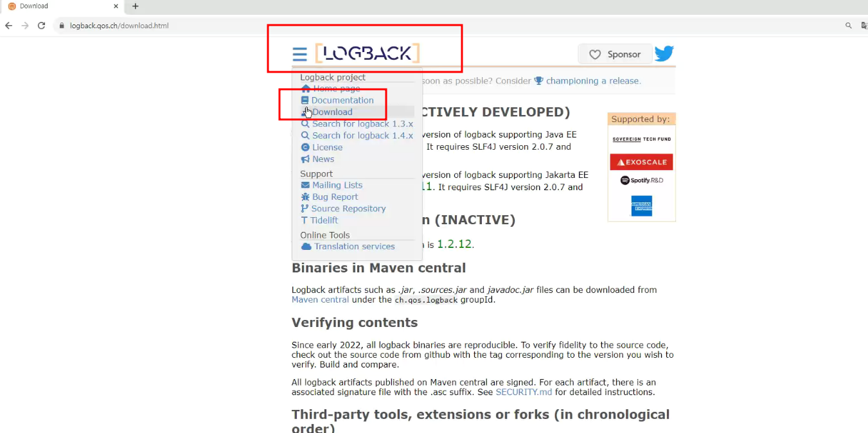Open a new browser tab
868x433 pixels.
[135, 6]
